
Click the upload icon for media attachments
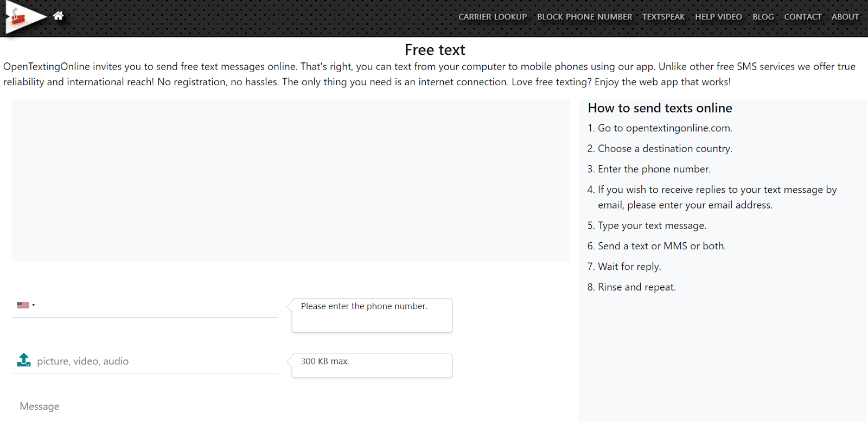(23, 360)
